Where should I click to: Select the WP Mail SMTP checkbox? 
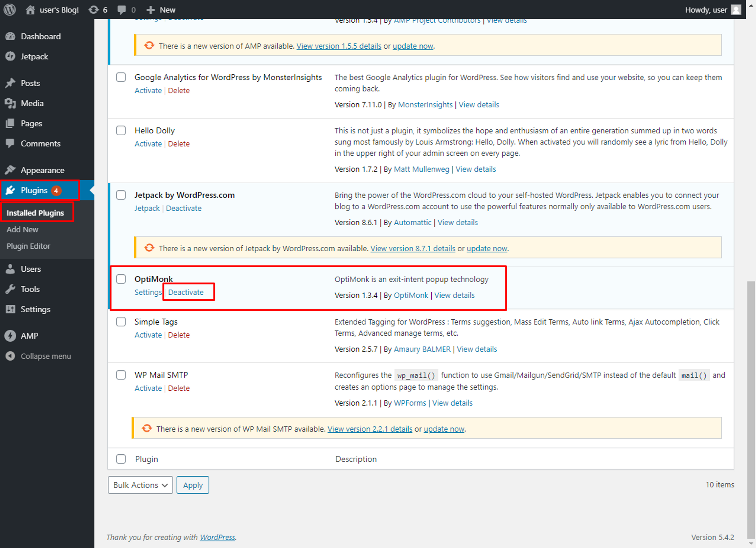point(121,375)
